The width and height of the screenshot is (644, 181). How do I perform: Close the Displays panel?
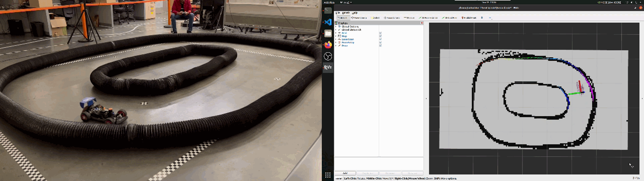pos(422,23)
